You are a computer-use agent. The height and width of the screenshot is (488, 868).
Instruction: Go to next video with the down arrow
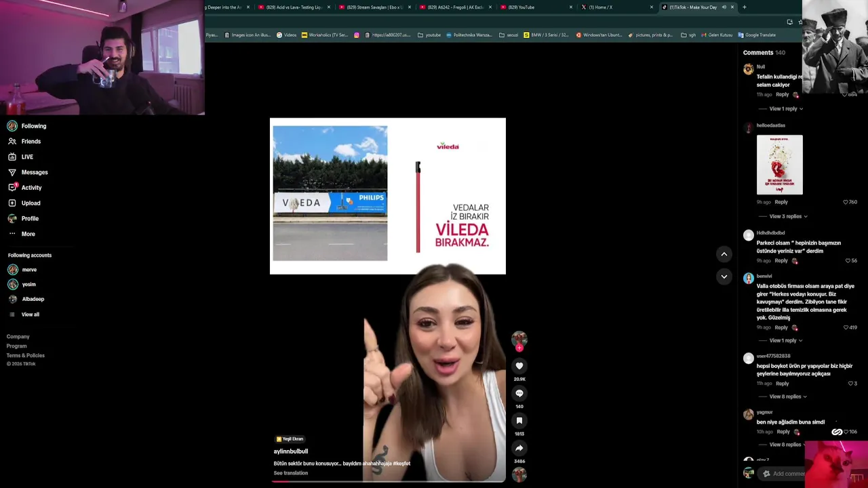point(724,277)
